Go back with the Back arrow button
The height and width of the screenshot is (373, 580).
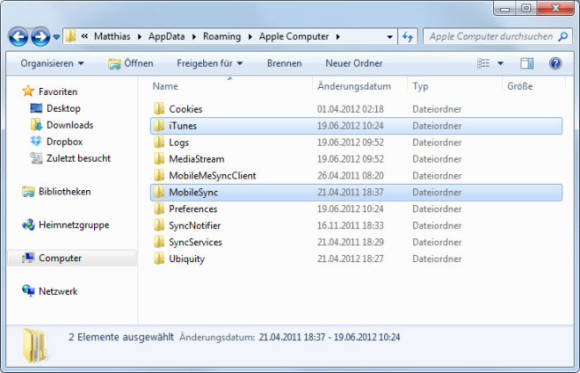pyautogui.click(x=18, y=37)
